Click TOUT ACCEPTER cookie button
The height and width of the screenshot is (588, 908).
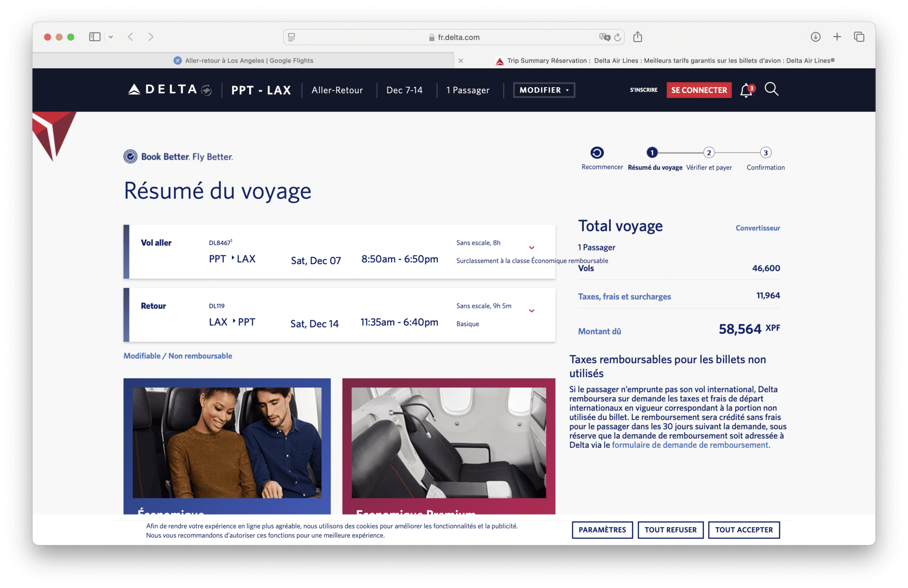point(744,530)
